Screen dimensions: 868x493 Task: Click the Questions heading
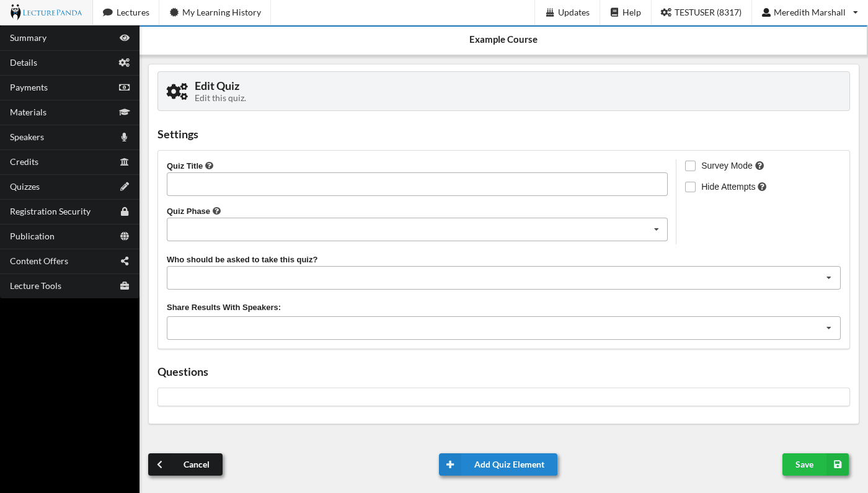183,372
